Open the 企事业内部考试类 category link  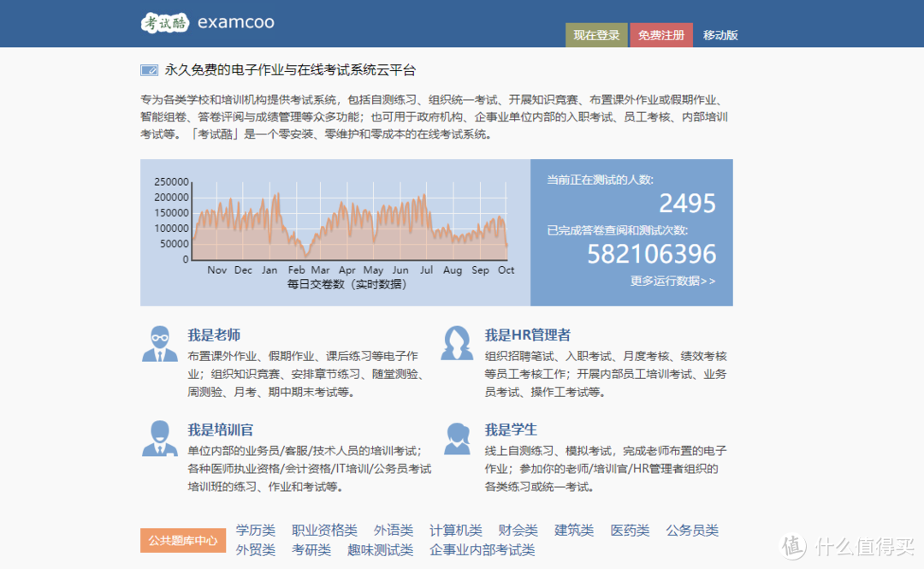click(x=482, y=550)
